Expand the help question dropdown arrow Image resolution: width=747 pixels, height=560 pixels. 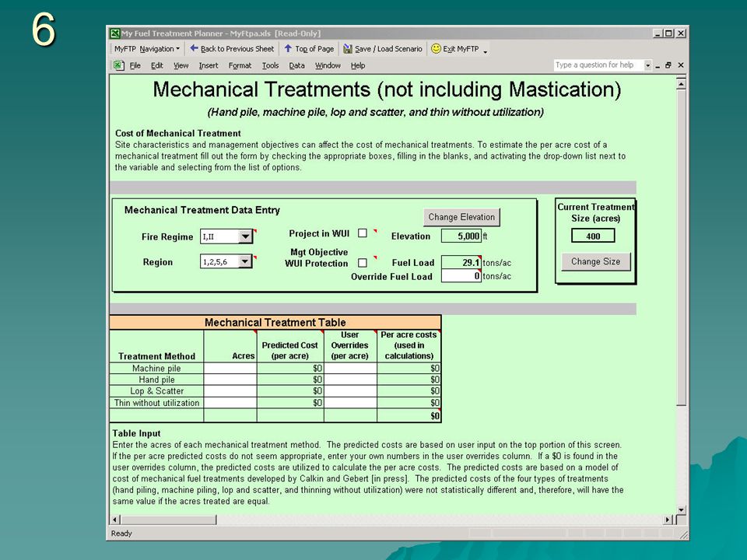pos(647,65)
